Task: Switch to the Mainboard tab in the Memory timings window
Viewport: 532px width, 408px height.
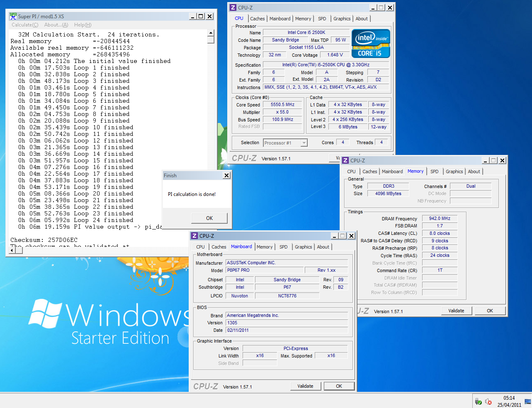Action: pyautogui.click(x=392, y=171)
